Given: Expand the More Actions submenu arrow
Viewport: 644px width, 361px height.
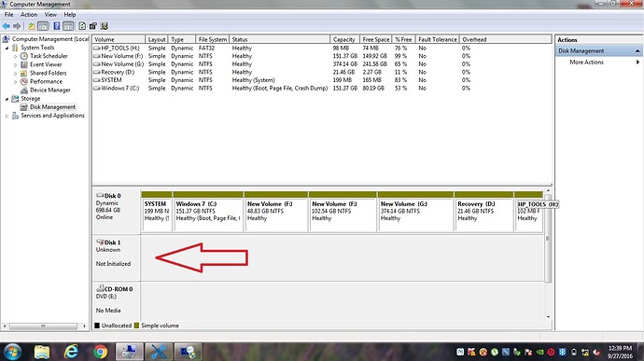Looking at the screenshot, I should click(637, 62).
